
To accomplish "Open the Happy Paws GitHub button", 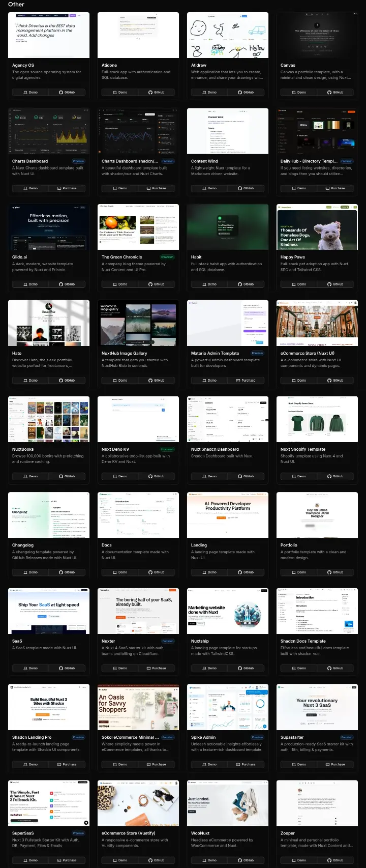I will point(335,284).
